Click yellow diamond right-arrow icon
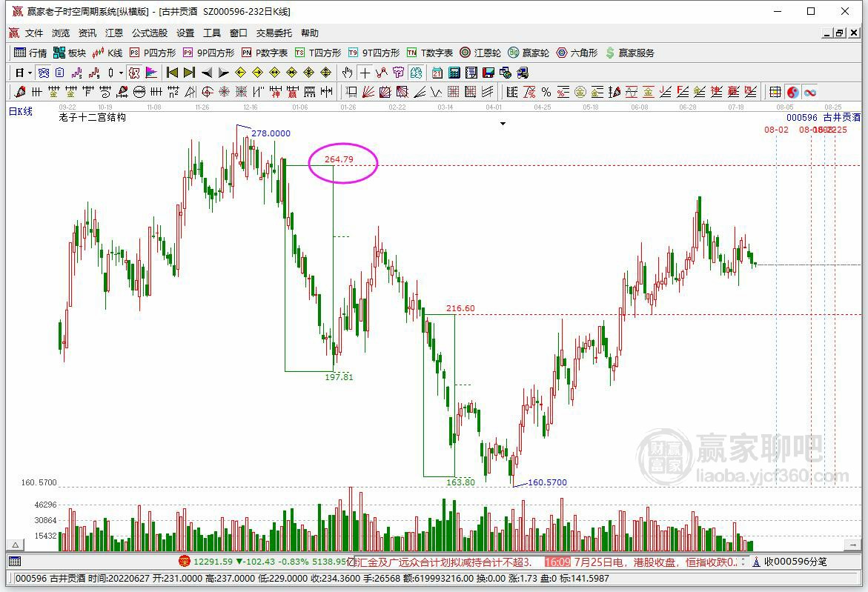The image size is (868, 592). click(257, 73)
